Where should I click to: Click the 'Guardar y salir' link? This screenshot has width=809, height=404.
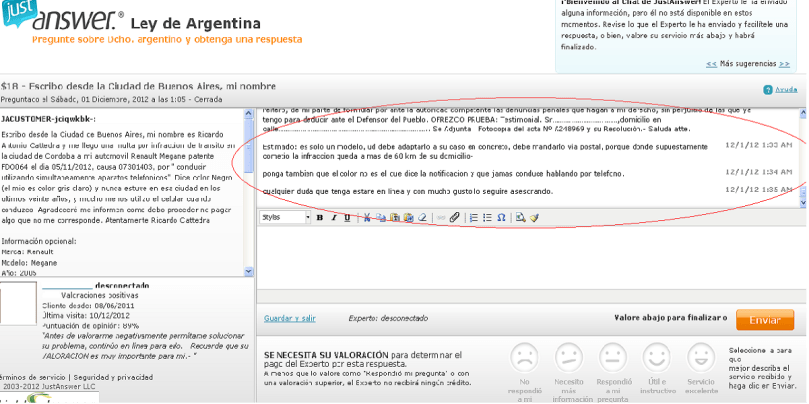click(x=290, y=318)
